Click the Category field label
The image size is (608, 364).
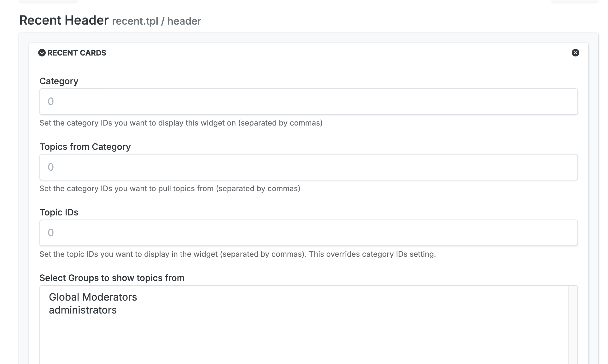click(59, 81)
